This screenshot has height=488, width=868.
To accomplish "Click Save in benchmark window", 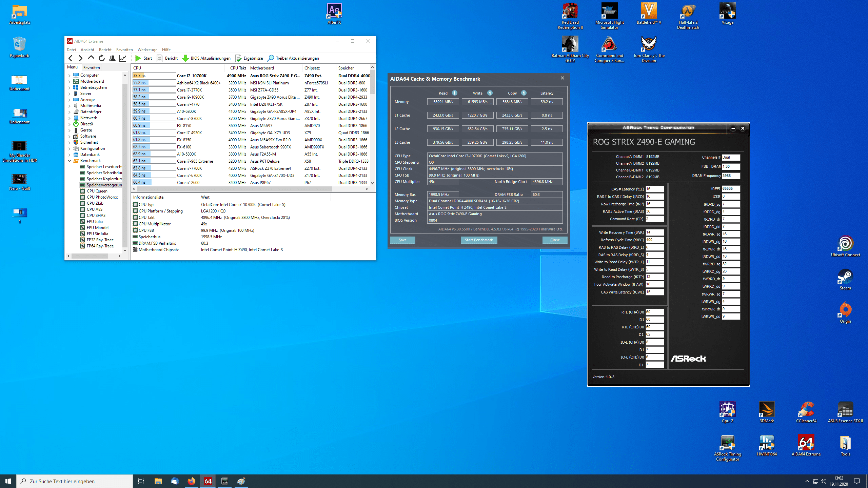I will [x=402, y=240].
